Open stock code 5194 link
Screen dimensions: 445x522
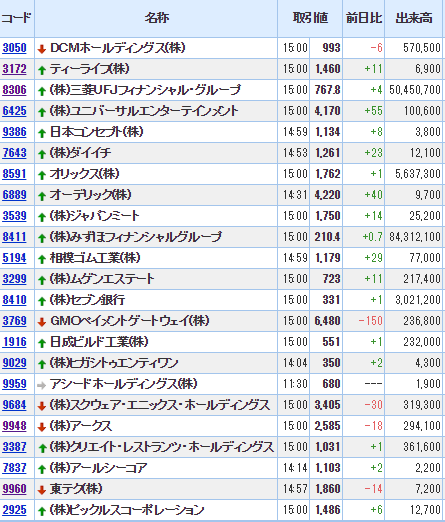pyautogui.click(x=14, y=258)
